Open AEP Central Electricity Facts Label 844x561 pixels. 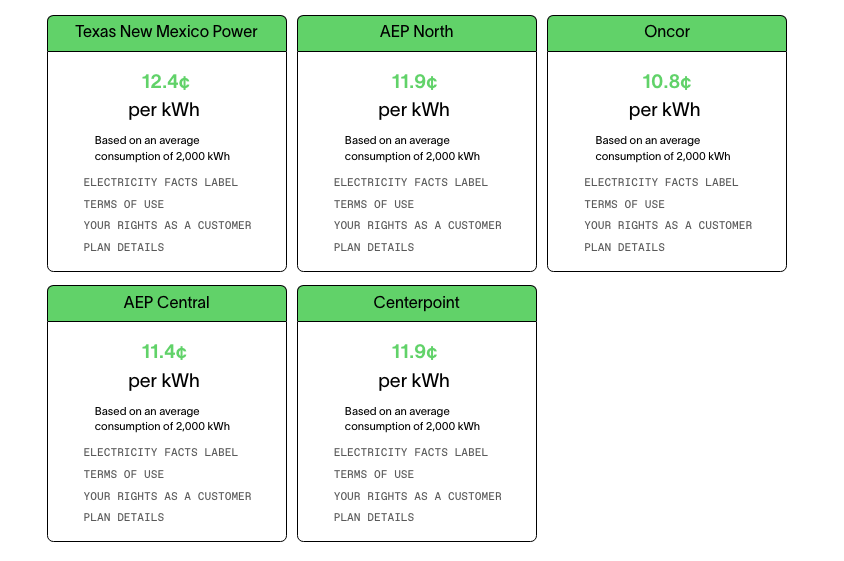(160, 453)
